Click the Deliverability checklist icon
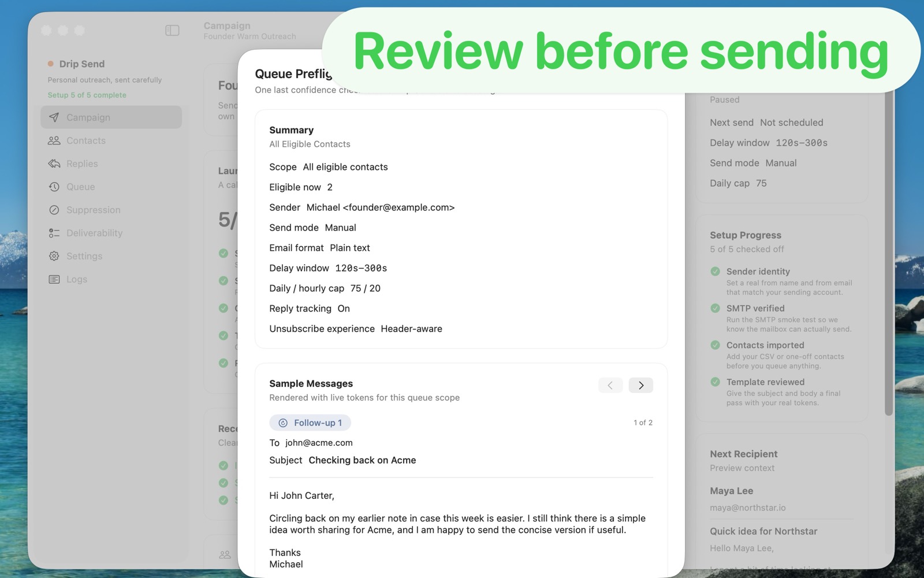The width and height of the screenshot is (924, 578). (54, 233)
